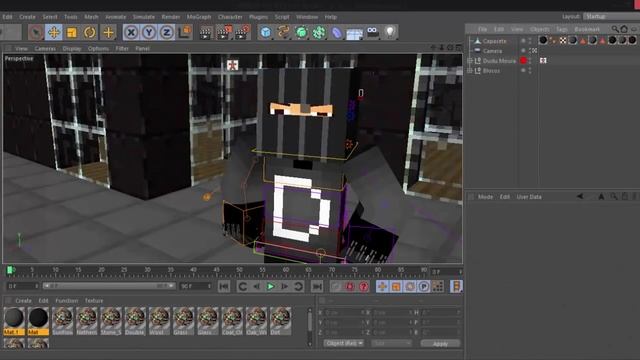Select the Camera object in tree
The image size is (640, 360).
(x=492, y=51)
